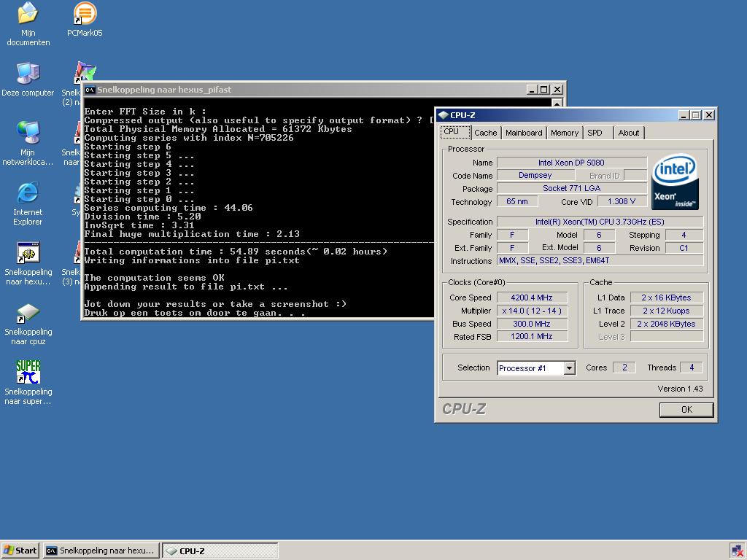This screenshot has height=560, width=747.
Task: Click the Package value Socket 771 LGA
Action: pos(572,188)
